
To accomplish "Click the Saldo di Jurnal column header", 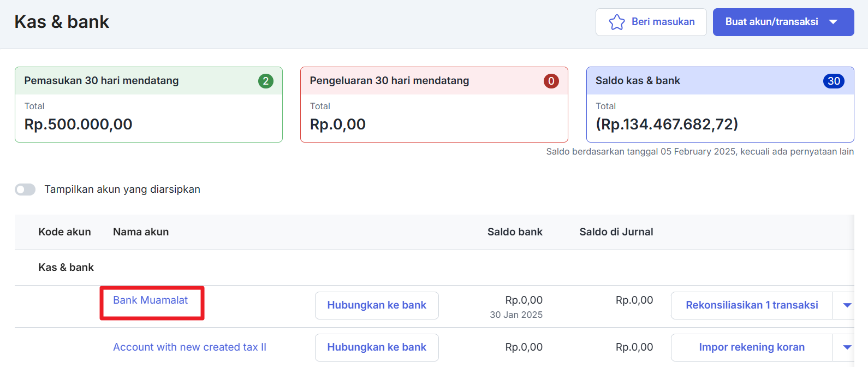I will point(616,232).
